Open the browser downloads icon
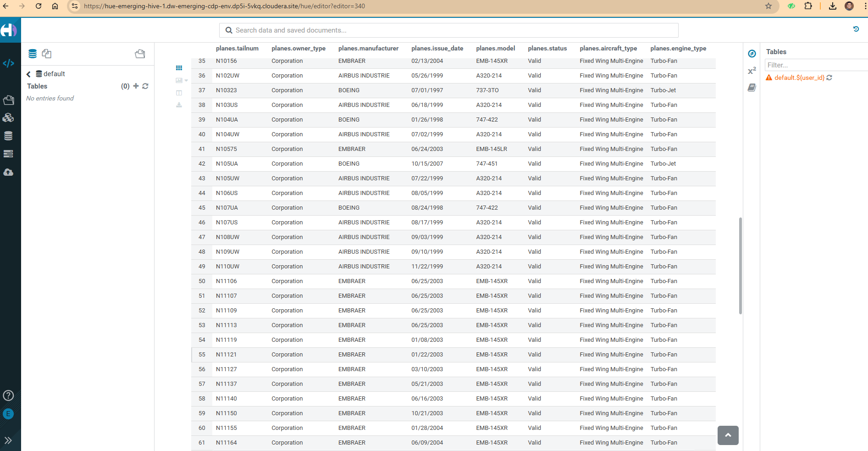 click(833, 6)
